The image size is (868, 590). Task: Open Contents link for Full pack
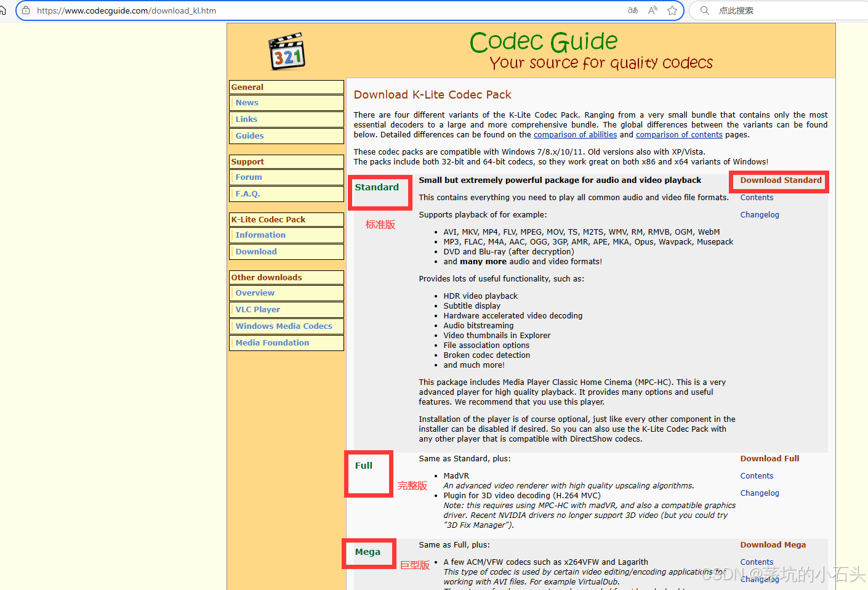(x=757, y=476)
